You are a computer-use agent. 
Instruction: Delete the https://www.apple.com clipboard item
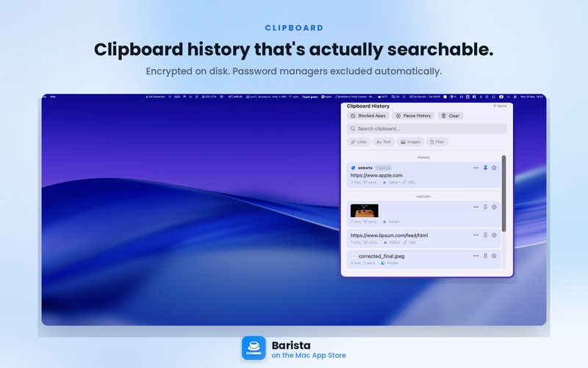pos(494,168)
